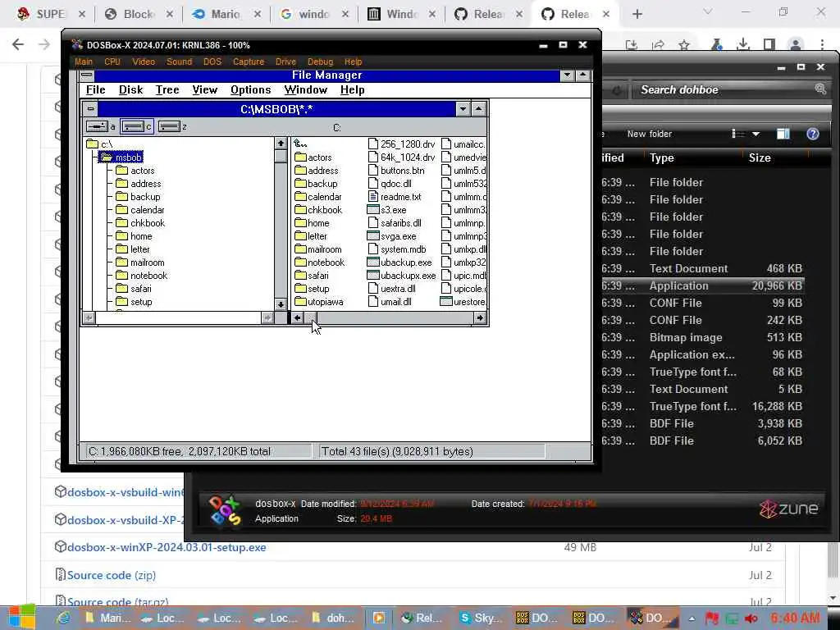
Task: Click the clock in taskbar
Action: pyautogui.click(x=796, y=619)
